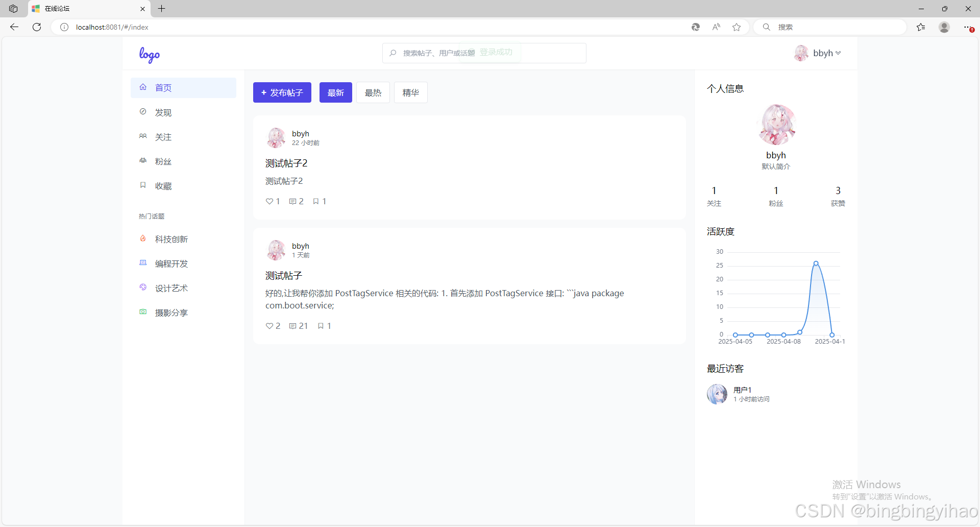Viewport: 980px width, 527px height.
Task: Click the 首页 home icon
Action: point(143,87)
